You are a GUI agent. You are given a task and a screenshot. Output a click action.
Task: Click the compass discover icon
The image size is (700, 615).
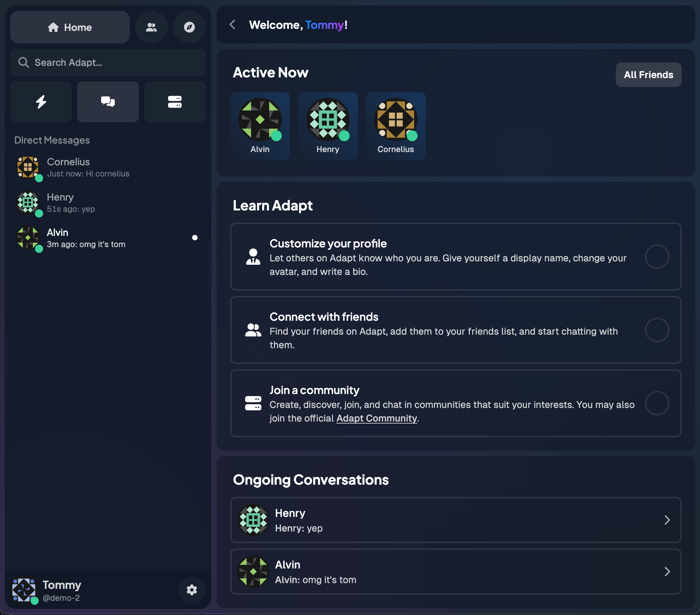(x=189, y=27)
